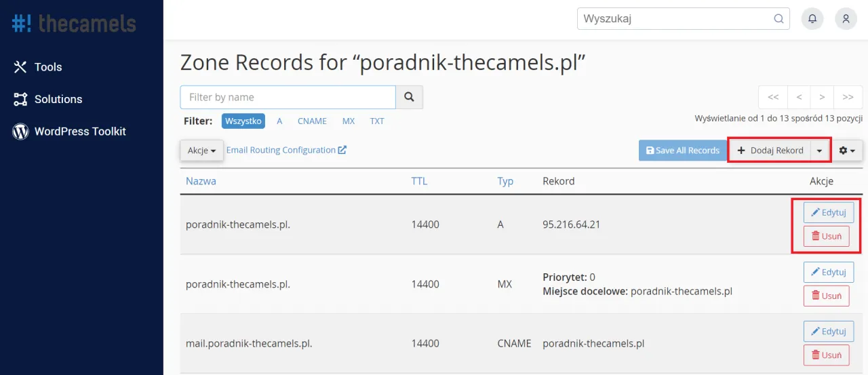Click mail.poradnik-thecamels.pl. name cell
The width and height of the screenshot is (868, 375).
pos(249,344)
